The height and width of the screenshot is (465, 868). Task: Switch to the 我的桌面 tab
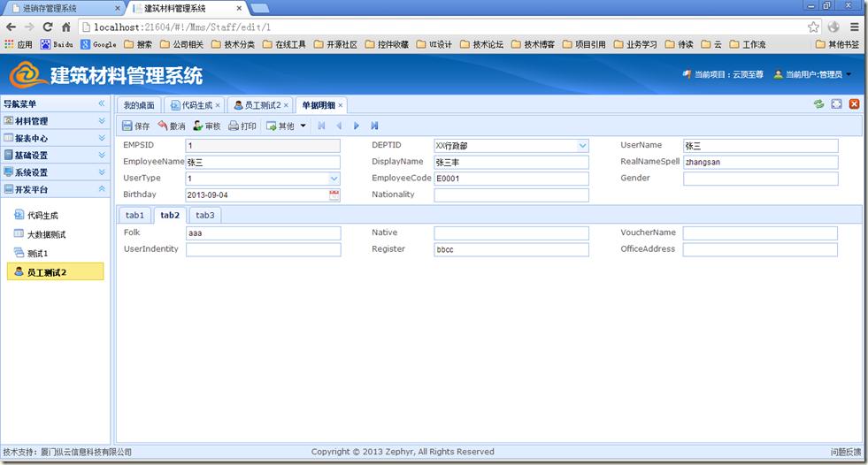pyautogui.click(x=140, y=105)
